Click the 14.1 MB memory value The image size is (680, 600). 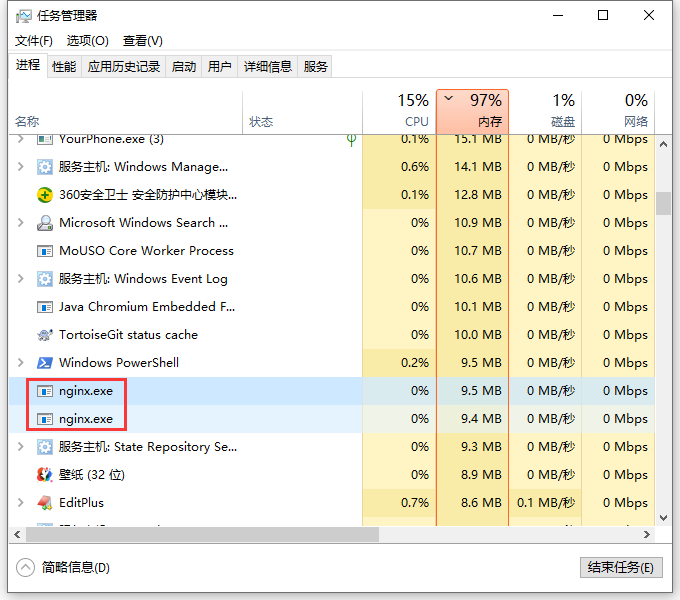(478, 167)
